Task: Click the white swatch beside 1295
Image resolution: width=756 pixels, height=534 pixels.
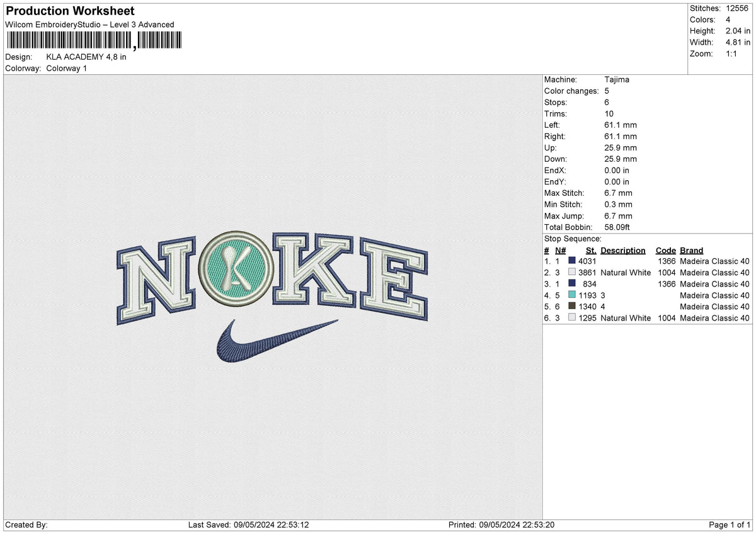Action: click(572, 318)
